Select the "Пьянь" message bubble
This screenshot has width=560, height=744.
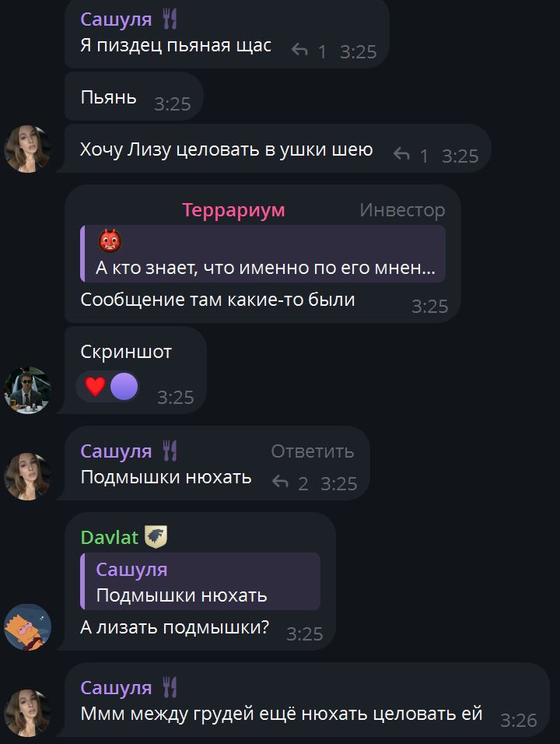click(134, 97)
